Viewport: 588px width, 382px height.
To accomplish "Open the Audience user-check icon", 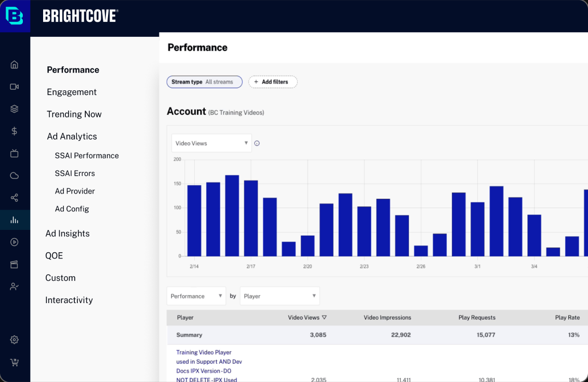I will tap(14, 286).
